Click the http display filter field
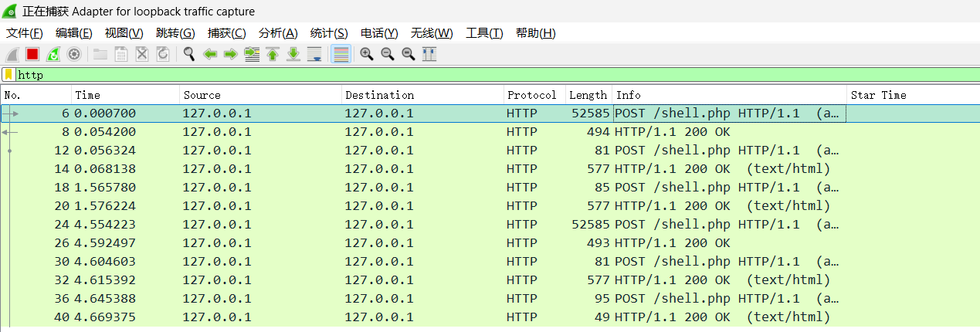 tap(463, 75)
